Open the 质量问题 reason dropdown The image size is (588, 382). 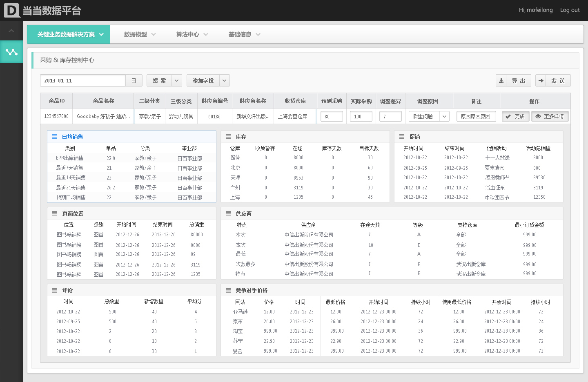429,116
